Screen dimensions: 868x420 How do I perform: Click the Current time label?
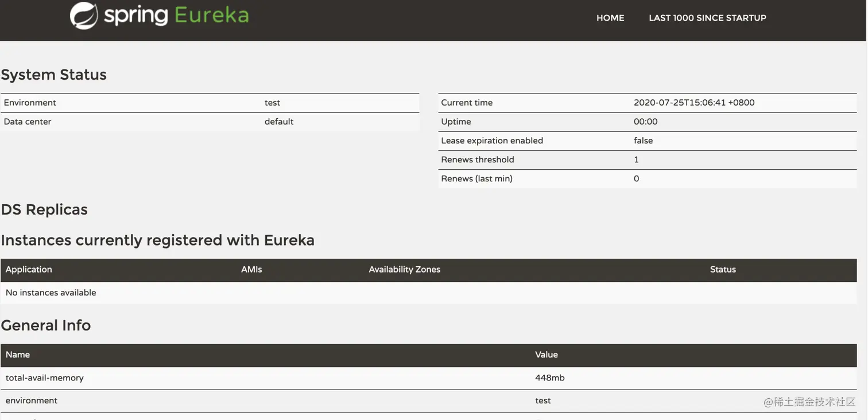[x=467, y=103]
